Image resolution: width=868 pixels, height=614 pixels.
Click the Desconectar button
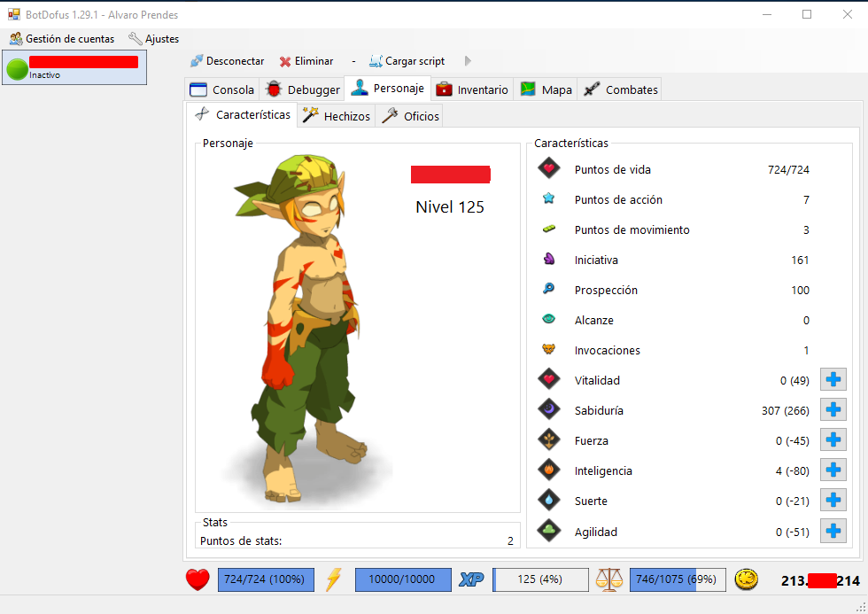point(227,61)
